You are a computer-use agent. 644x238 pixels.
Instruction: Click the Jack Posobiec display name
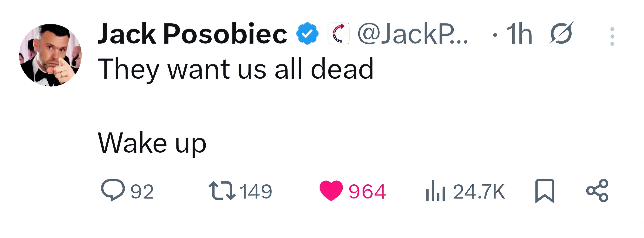tap(192, 34)
